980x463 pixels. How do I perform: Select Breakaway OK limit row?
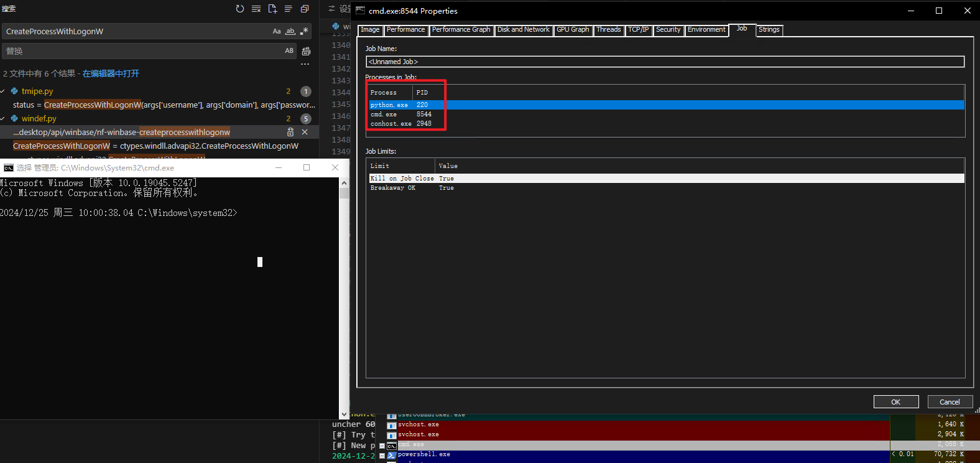tap(665, 188)
